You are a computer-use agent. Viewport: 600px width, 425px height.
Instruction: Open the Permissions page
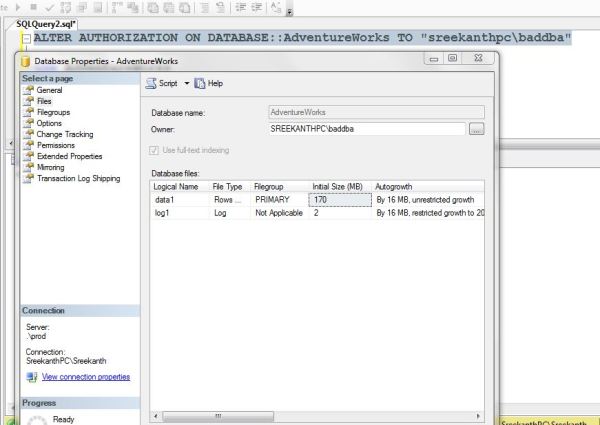[x=56, y=145]
